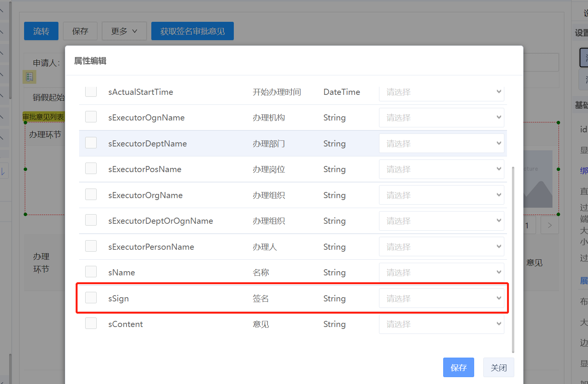
Task: Select the picture placeholder behind the dialog
Action: [538, 179]
